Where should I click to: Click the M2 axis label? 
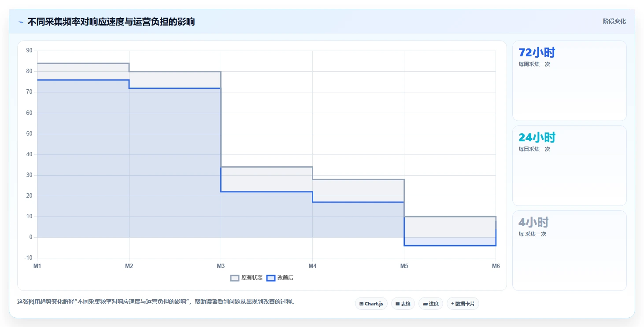coord(129,266)
